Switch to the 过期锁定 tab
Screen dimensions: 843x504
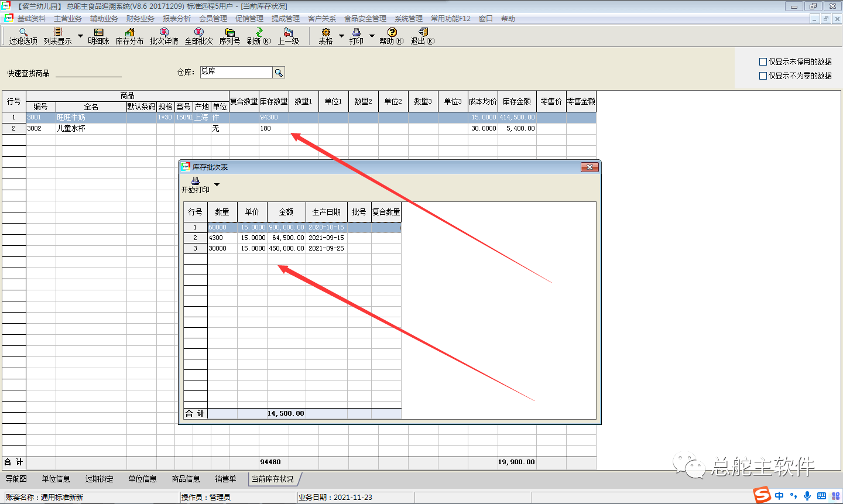pyautogui.click(x=100, y=479)
